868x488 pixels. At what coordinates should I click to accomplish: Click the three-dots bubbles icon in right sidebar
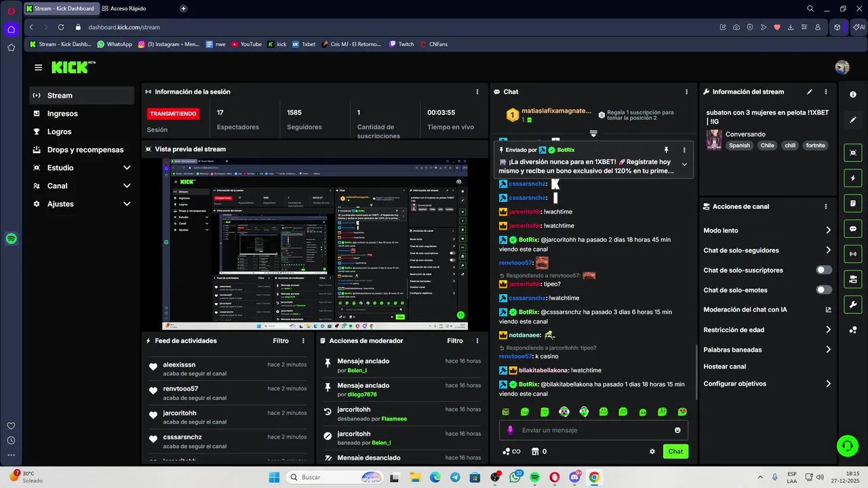pyautogui.click(x=853, y=330)
